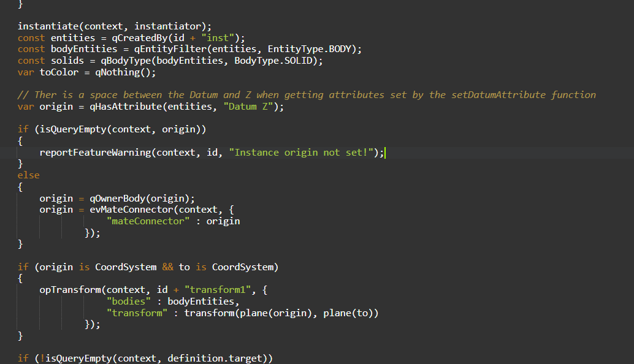Click 'plane(origin)' in transform call
The image size is (634, 364).
[276, 314]
